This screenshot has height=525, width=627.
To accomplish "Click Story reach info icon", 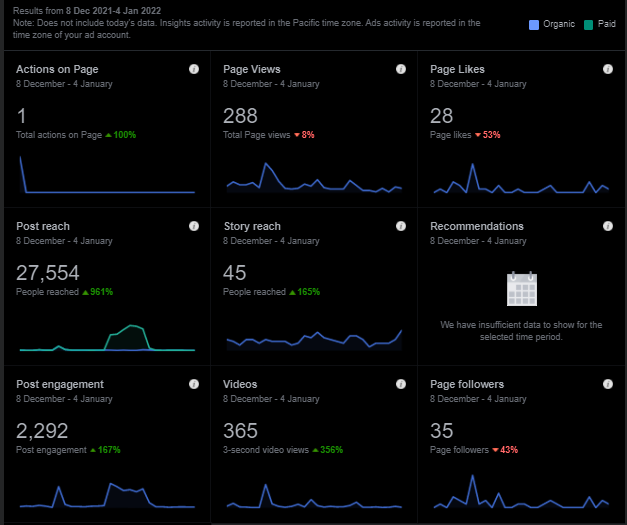I will pos(401,226).
